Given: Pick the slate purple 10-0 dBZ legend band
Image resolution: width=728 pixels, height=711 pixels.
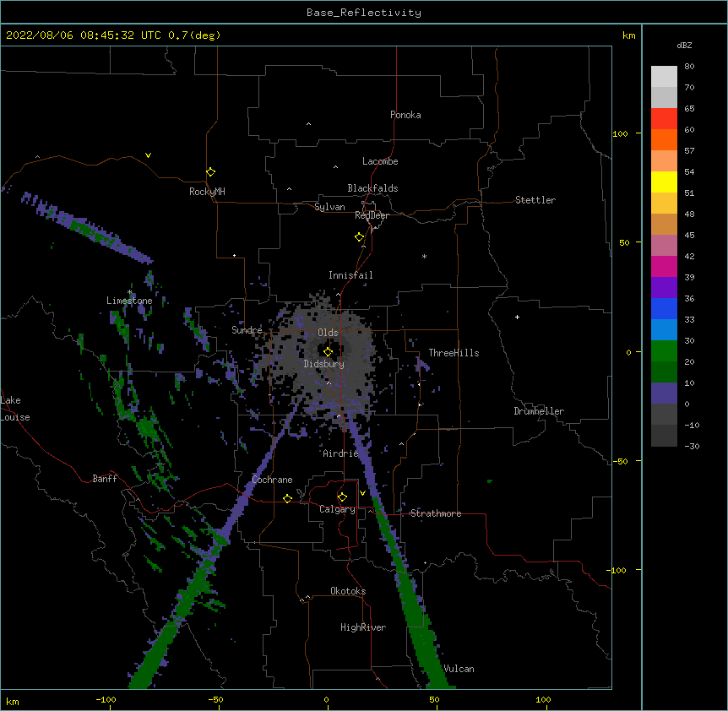Looking at the screenshot, I should 664,393.
